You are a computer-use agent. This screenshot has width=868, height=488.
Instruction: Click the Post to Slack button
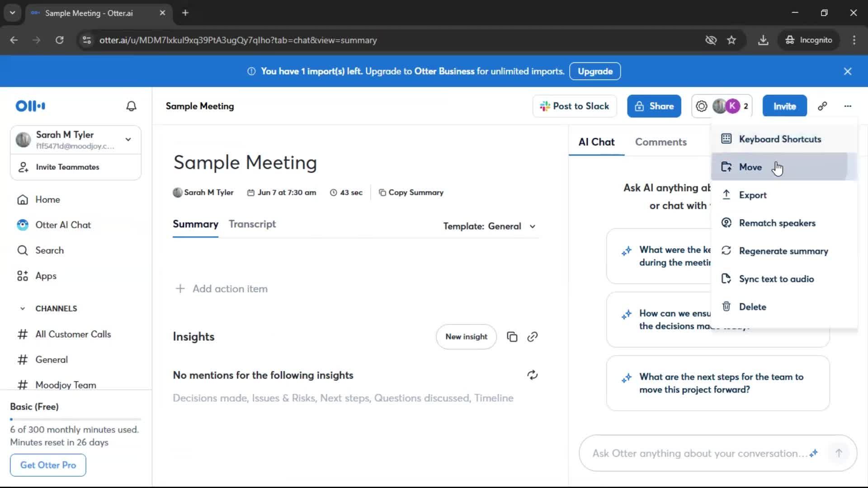coord(575,106)
